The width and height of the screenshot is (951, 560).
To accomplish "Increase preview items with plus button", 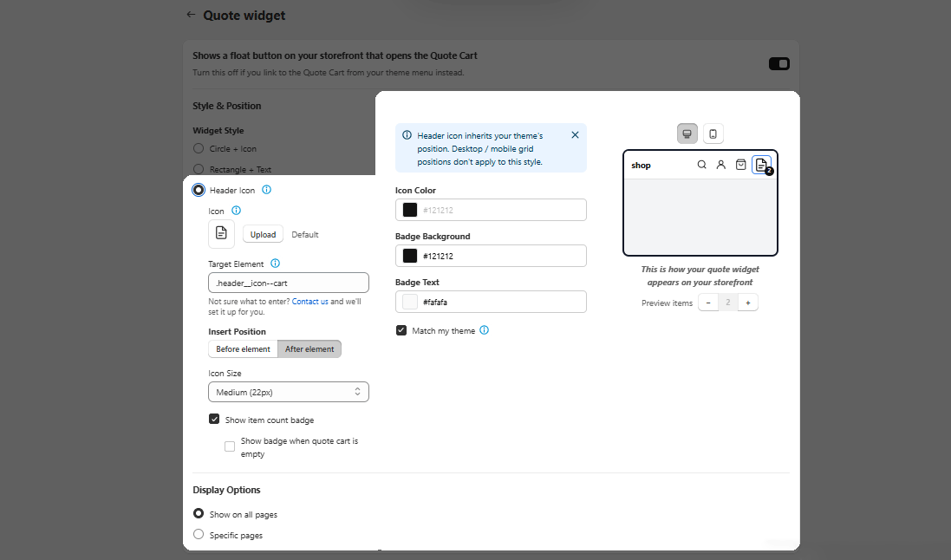I will (x=748, y=303).
